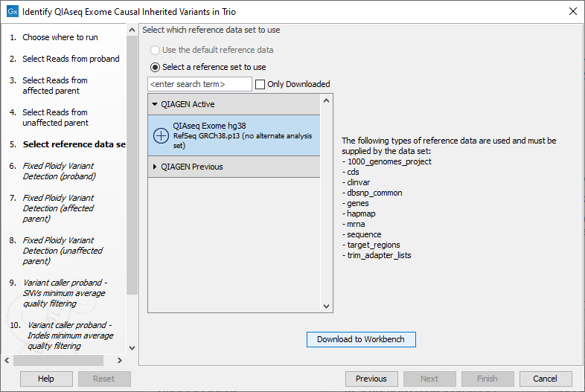This screenshot has width=585, height=392.
Task: Open Help for this wizard
Action: point(46,379)
